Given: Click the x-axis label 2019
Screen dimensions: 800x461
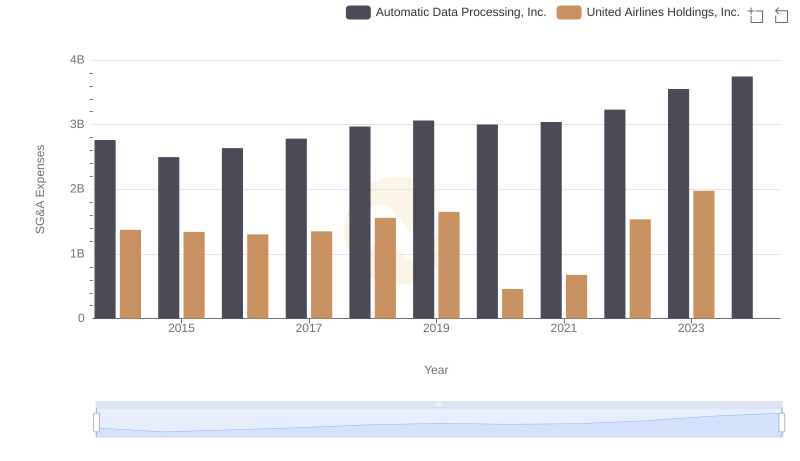Looking at the screenshot, I should coord(436,328).
